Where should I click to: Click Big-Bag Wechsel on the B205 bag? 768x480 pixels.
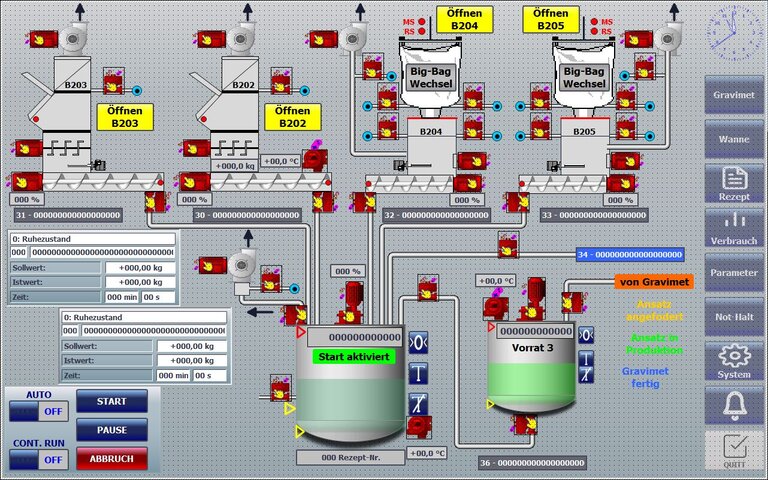click(584, 77)
